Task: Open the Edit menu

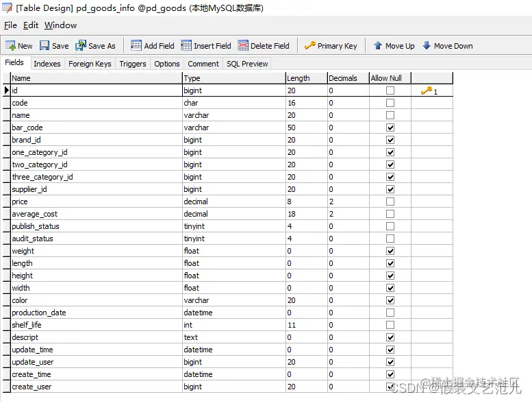Action: [31, 25]
